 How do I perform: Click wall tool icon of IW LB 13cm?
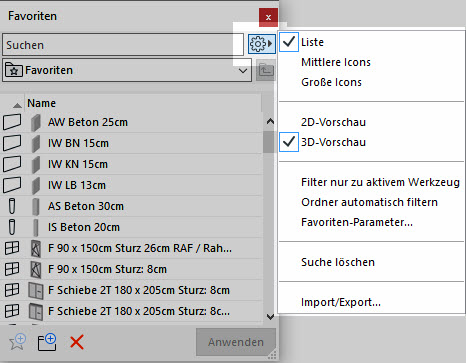tap(12, 185)
